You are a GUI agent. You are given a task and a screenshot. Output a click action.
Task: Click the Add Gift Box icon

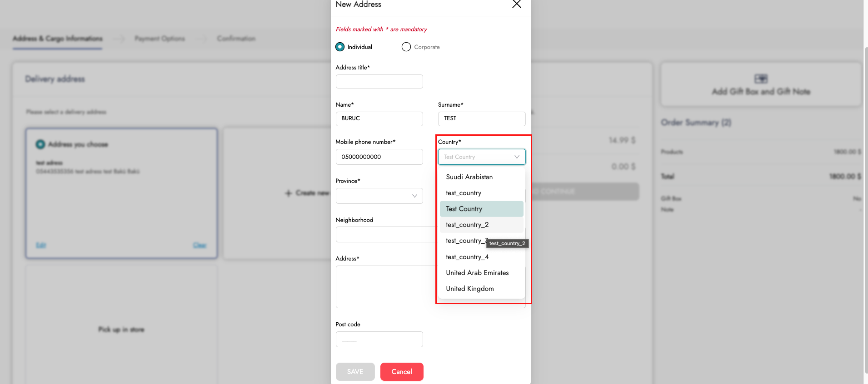(761, 79)
